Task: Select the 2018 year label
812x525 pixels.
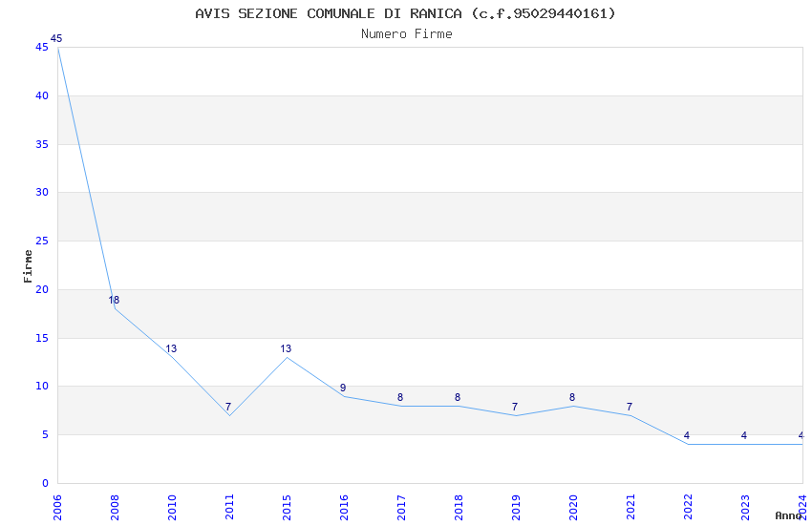Action: (x=459, y=507)
